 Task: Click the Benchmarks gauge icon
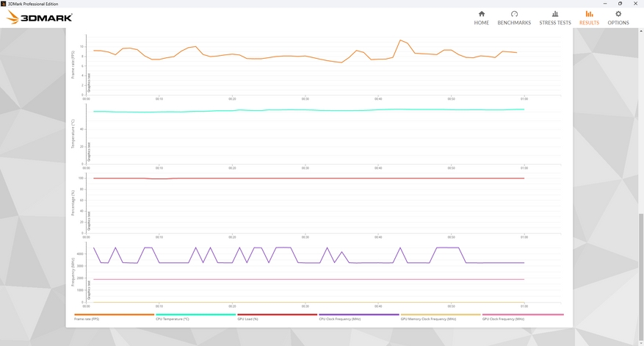pos(514,14)
